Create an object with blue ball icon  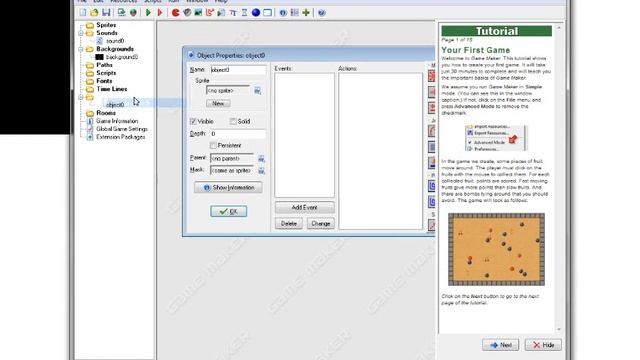pos(256,13)
